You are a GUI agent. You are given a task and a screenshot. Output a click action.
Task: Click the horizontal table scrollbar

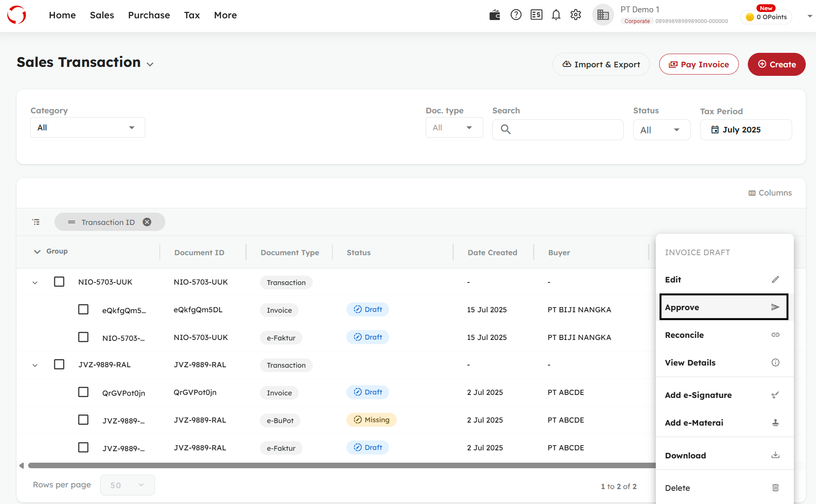(341, 466)
